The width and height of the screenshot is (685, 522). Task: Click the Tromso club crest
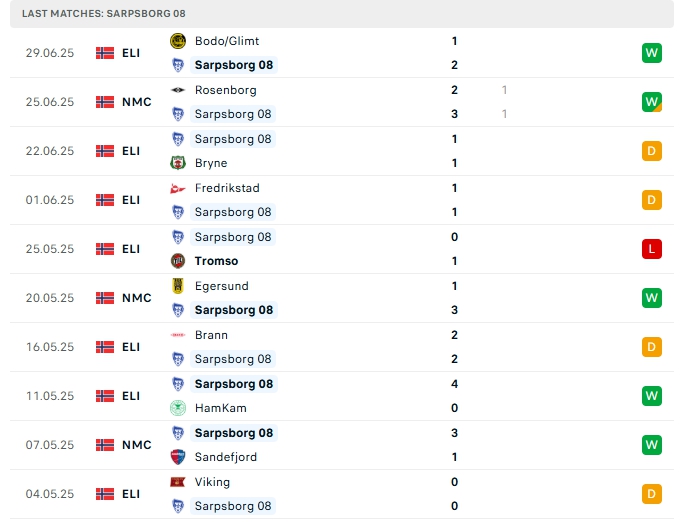(178, 261)
